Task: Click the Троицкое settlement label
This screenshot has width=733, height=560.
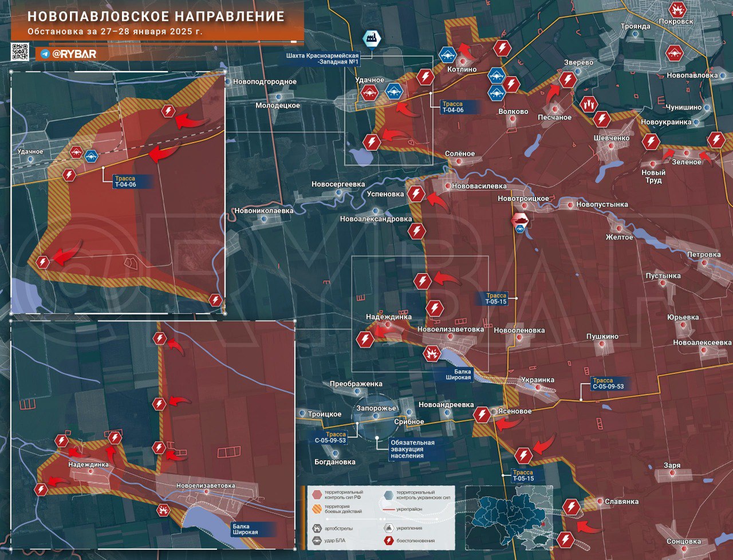Action: click(x=325, y=414)
